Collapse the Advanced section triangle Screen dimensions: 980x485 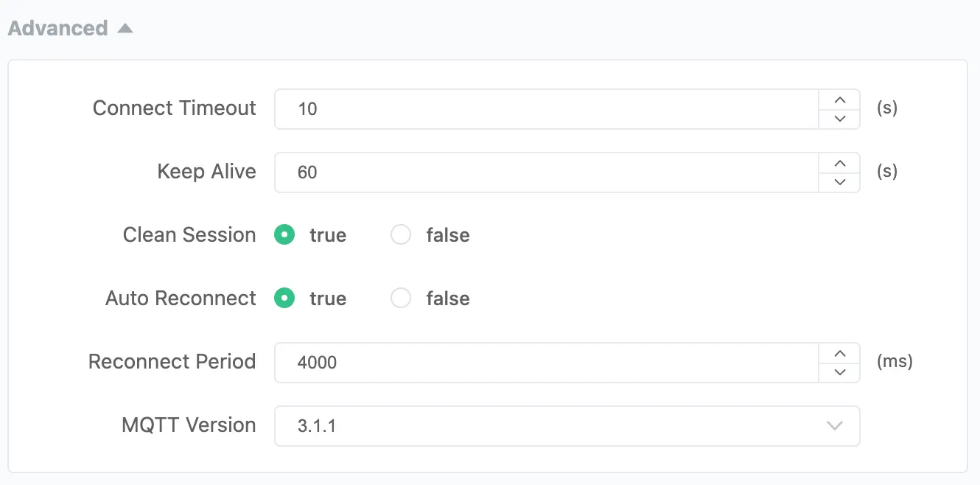pos(125,29)
